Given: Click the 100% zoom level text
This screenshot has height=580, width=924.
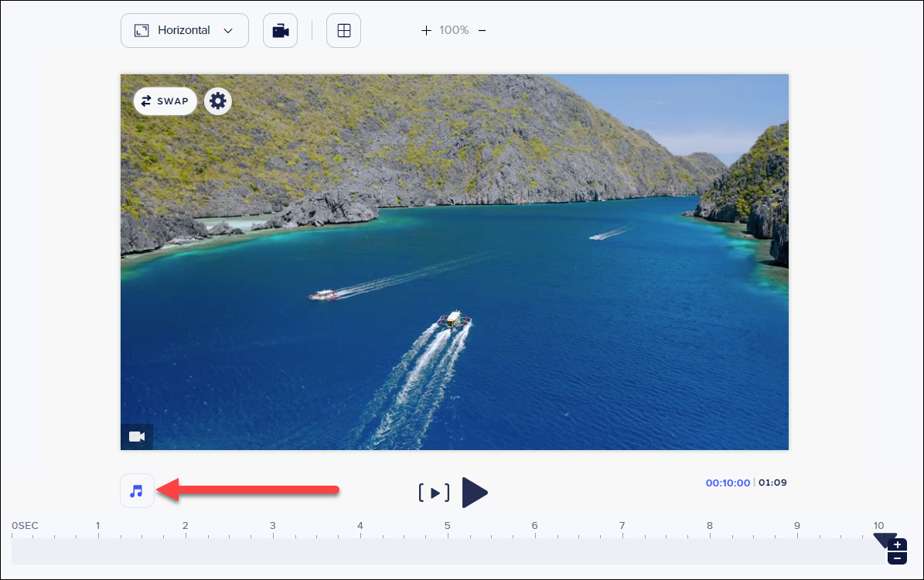Looking at the screenshot, I should pyautogui.click(x=454, y=31).
